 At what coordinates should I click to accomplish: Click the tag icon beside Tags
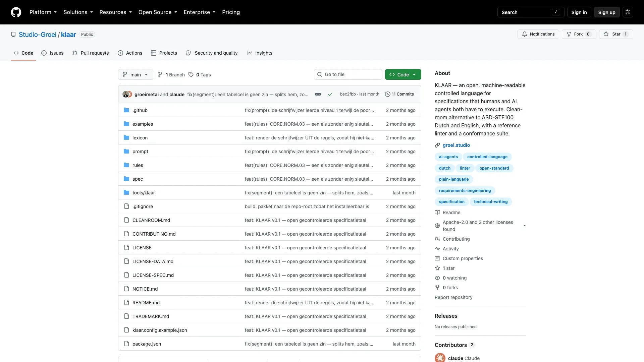(x=191, y=75)
